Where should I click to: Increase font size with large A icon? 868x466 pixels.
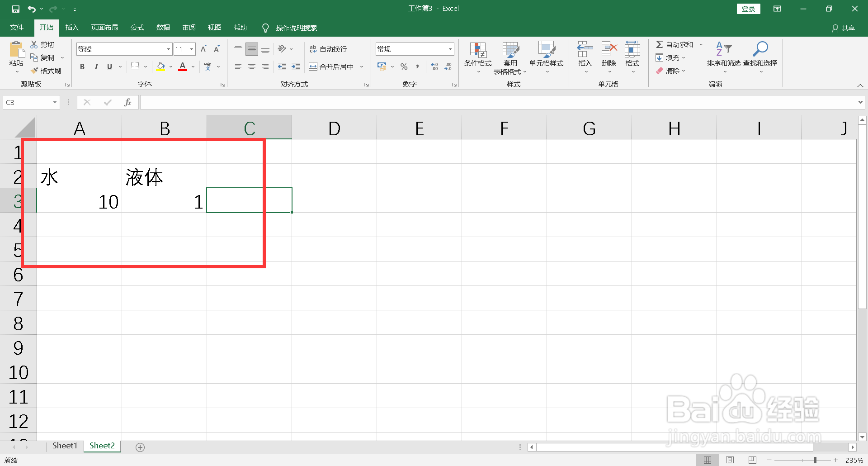203,49
